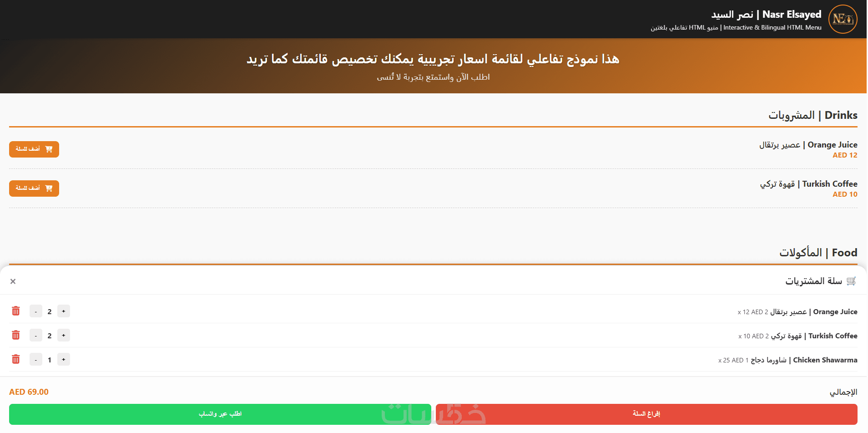Click the shopping cart icon beside the cart title

click(x=851, y=281)
